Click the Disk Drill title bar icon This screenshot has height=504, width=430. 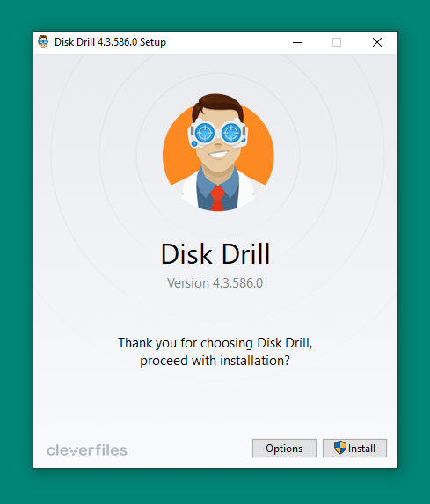coord(43,42)
